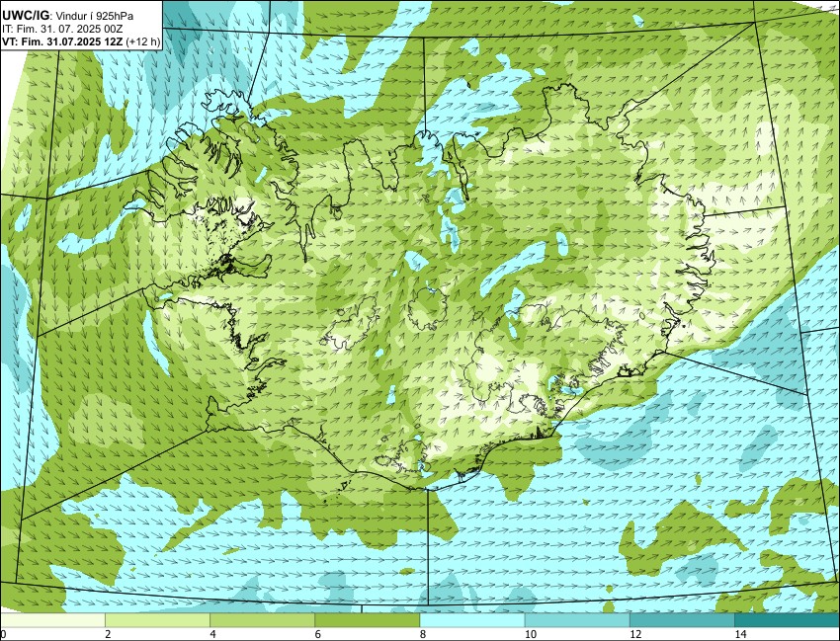Click the colour band above 14 in the legend
The image size is (840, 641).
tap(788, 620)
